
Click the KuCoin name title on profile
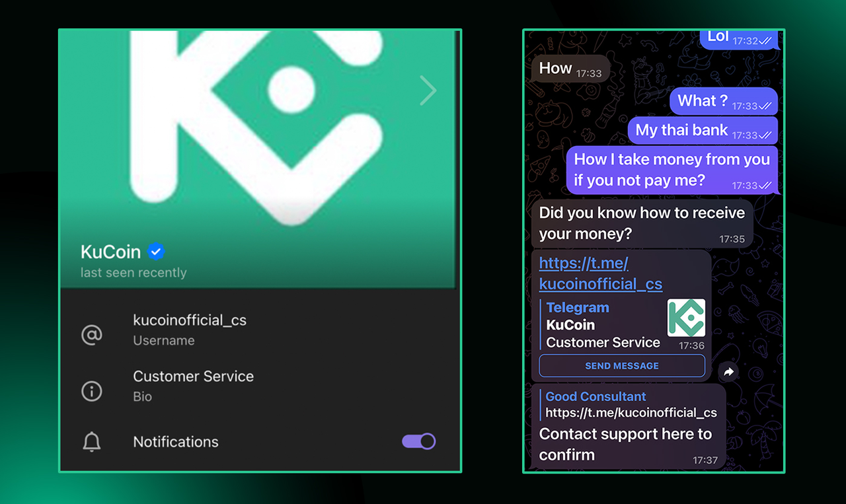[x=110, y=252]
